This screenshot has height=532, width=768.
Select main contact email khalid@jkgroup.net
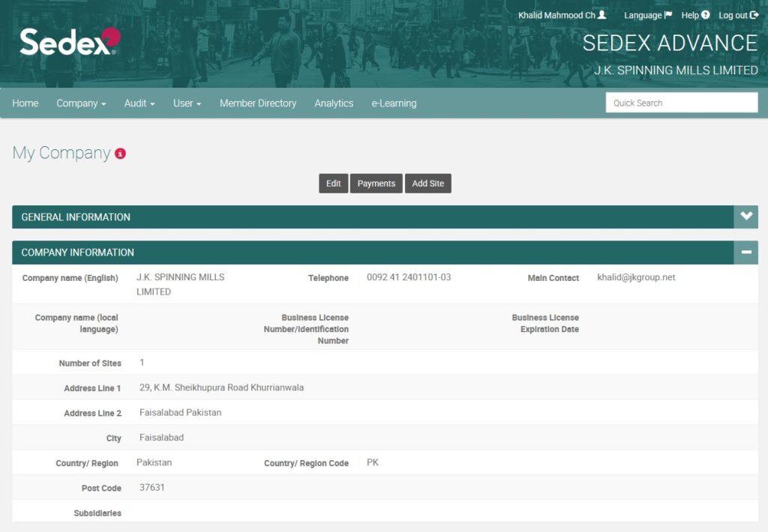tap(636, 277)
